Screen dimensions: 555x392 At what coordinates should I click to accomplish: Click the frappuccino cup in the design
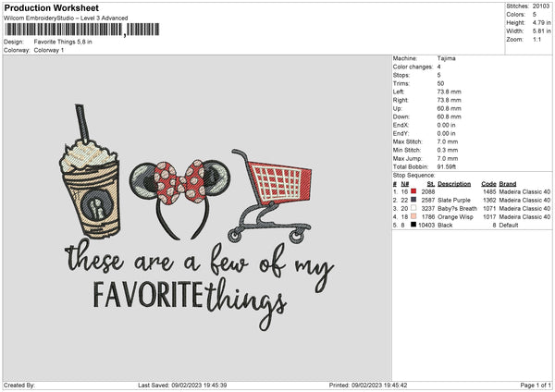90,171
